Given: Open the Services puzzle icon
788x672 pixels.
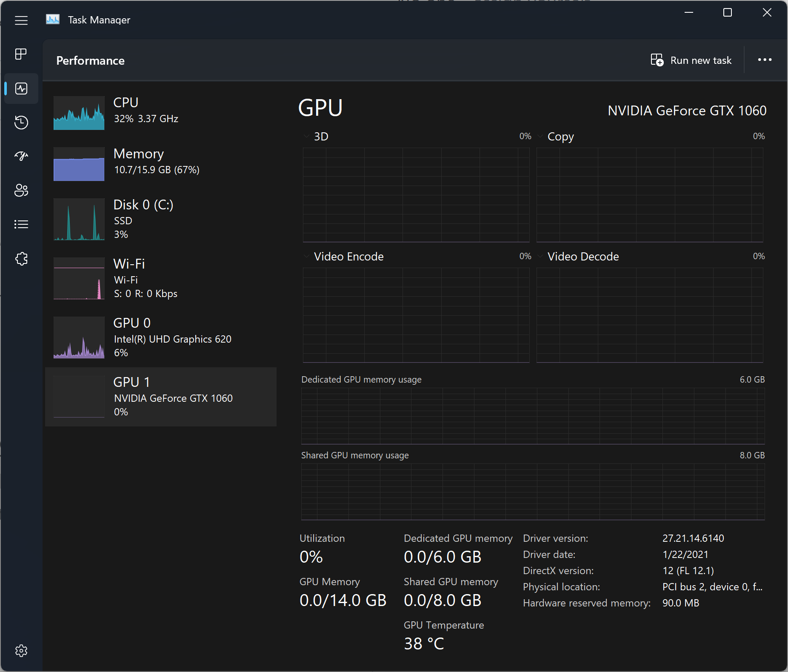Looking at the screenshot, I should coord(21,258).
